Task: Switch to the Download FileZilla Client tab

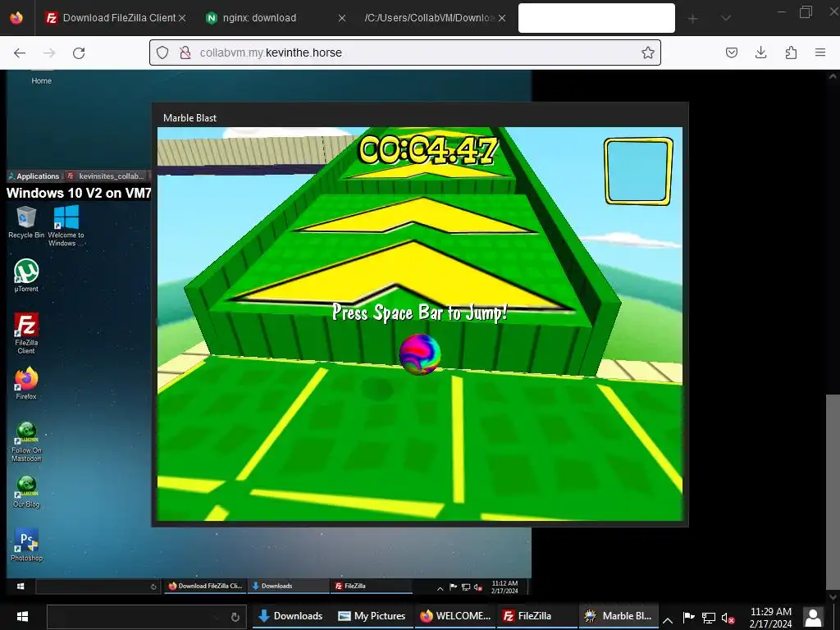Action: pos(116,18)
